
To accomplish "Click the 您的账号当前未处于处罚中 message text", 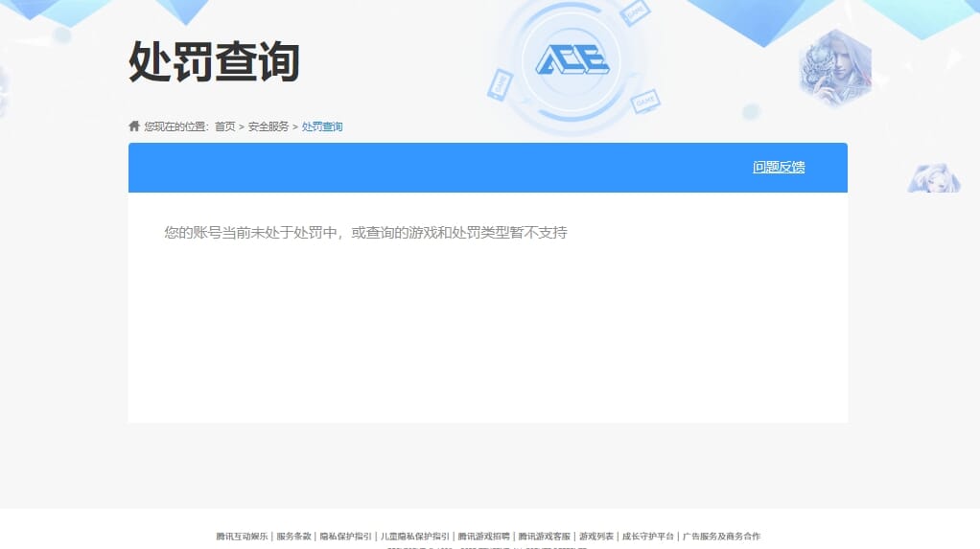I will click(x=365, y=232).
